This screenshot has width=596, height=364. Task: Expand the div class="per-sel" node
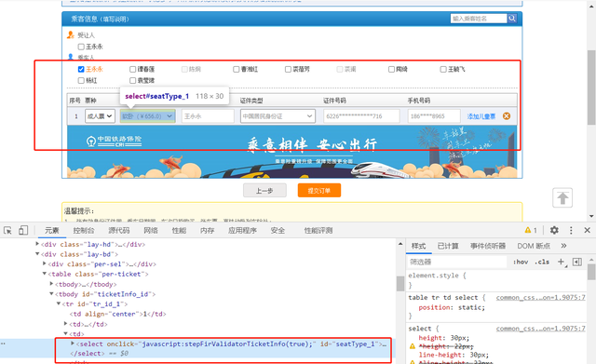pyautogui.click(x=45, y=263)
